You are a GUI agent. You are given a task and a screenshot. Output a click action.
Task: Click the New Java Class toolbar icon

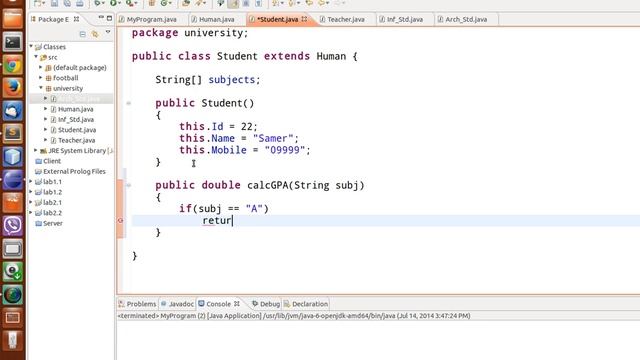point(164,3)
